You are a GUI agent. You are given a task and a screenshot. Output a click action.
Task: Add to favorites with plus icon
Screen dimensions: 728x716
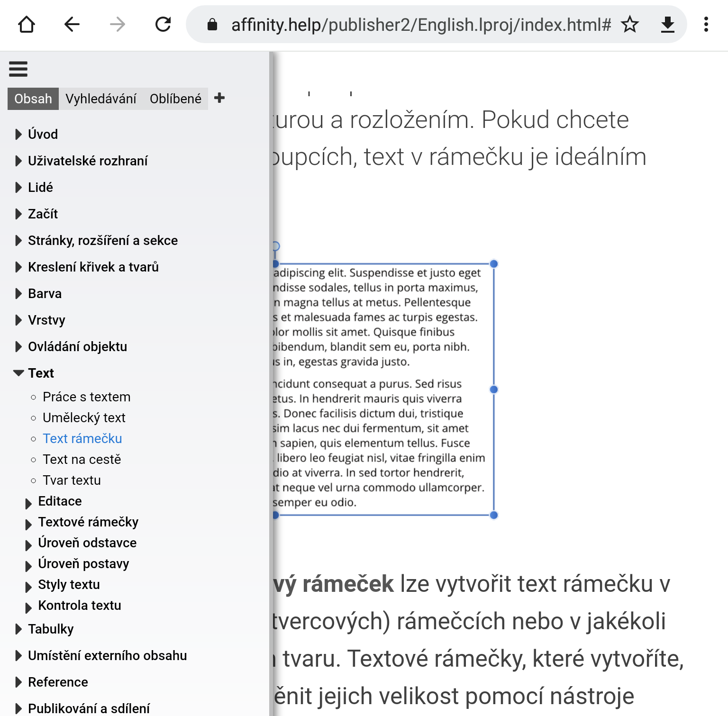pyautogui.click(x=219, y=98)
